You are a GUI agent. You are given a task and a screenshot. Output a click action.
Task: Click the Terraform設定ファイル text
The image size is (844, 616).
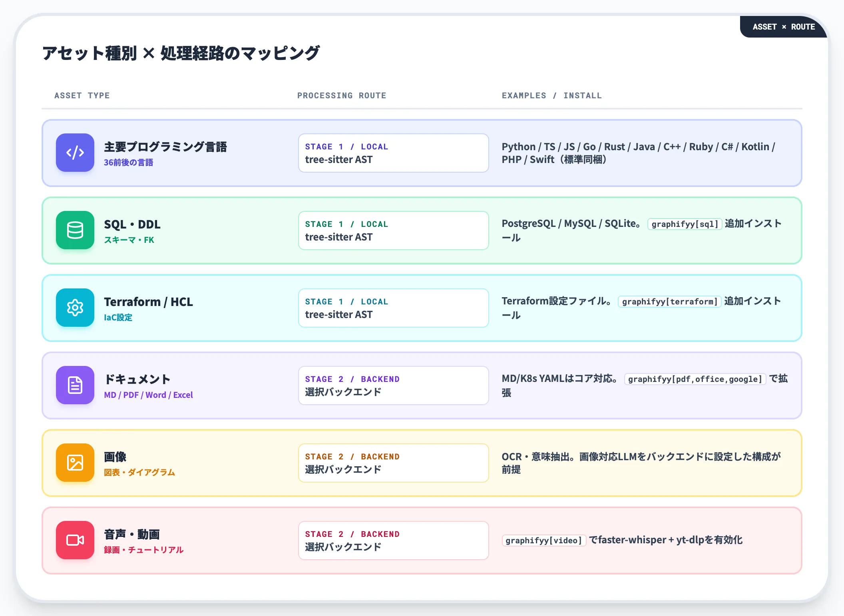[x=557, y=301]
